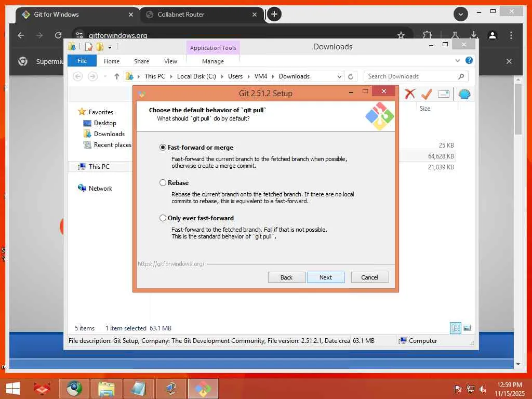Click Users in the address breadcrumb
Viewport: 532px width, 399px height.
235,76
